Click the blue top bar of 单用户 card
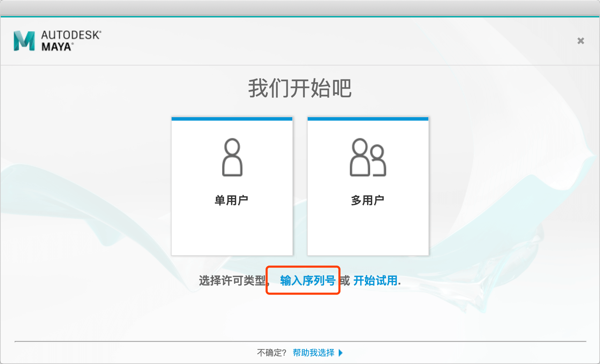The image size is (600, 364). coord(232,119)
